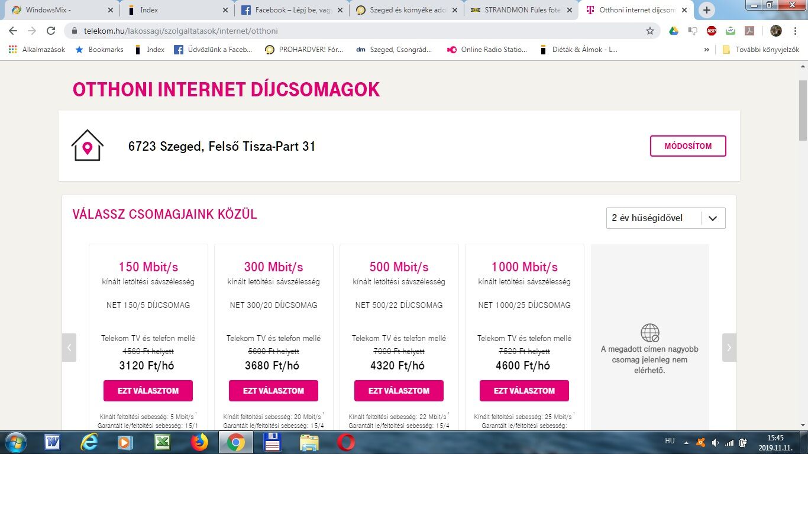The image size is (808, 532).
Task: Open the clock showing 15:45
Action: (x=775, y=443)
